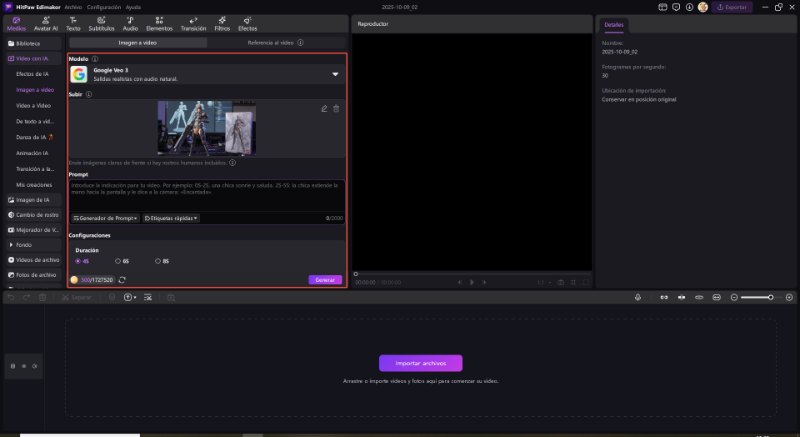Delete the uploaded image with trash icon
The width and height of the screenshot is (800, 437).
click(x=336, y=108)
